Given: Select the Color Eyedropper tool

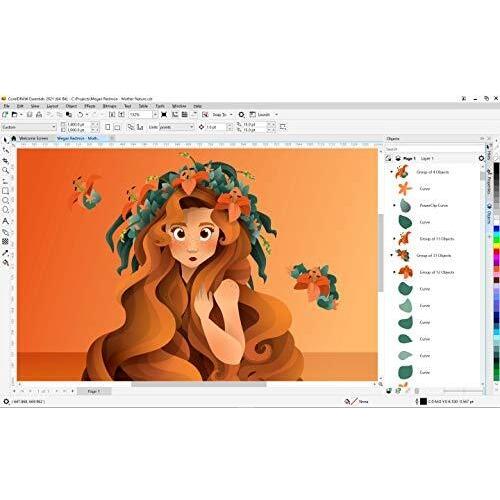Looking at the screenshot, I should click(6, 253).
